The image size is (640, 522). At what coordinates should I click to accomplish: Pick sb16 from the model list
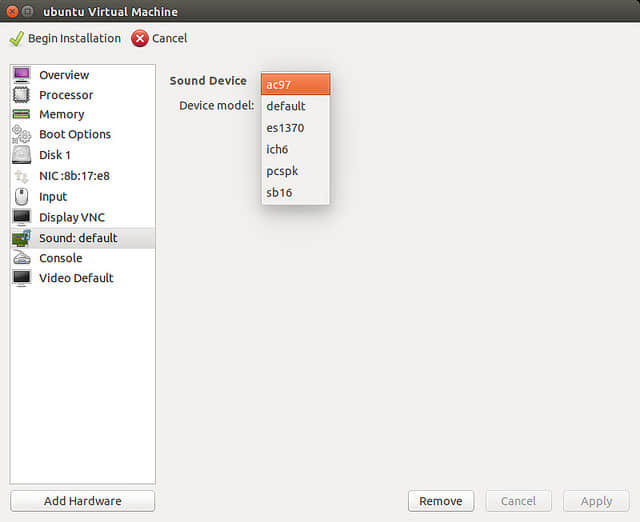(x=295, y=192)
